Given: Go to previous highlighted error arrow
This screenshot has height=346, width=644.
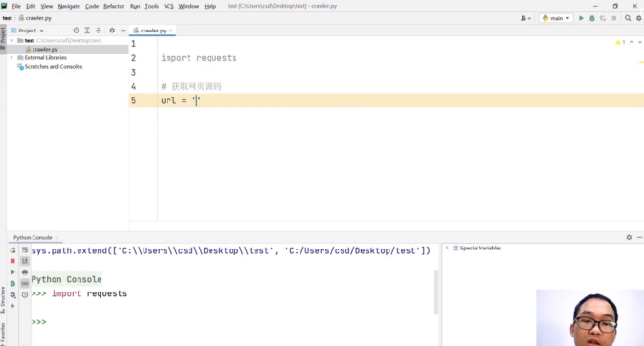Looking at the screenshot, I should pos(632,42).
